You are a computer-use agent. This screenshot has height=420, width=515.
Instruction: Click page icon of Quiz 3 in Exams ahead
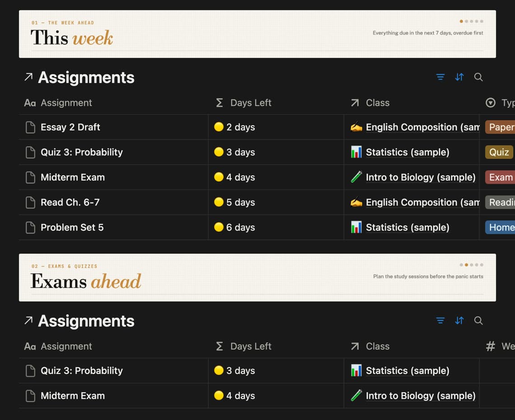coord(30,371)
